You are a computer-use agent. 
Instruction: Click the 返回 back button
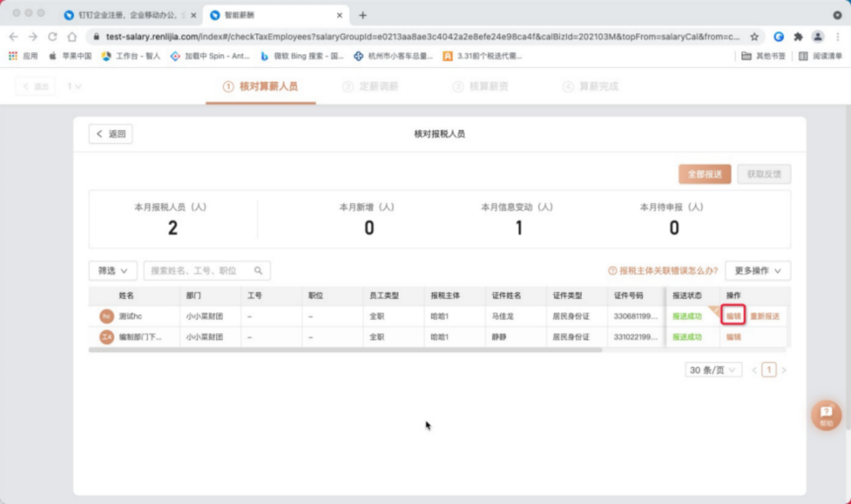pyautogui.click(x=111, y=134)
